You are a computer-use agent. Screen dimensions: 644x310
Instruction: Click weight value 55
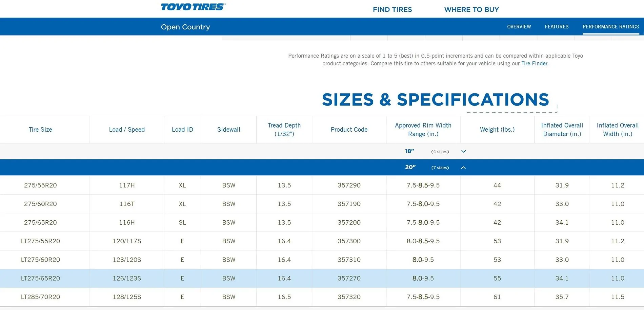(497, 278)
